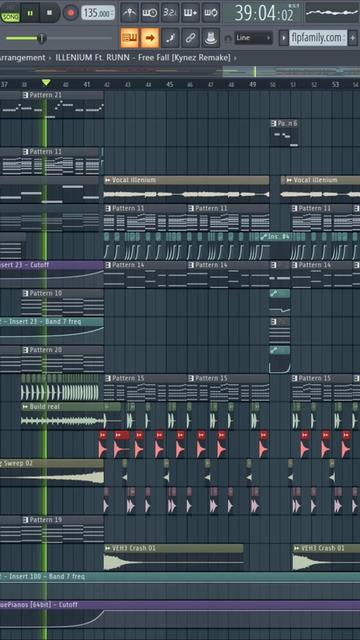Click the oscilloscope waveform display
360x640 pixels.
click(x=332, y=13)
